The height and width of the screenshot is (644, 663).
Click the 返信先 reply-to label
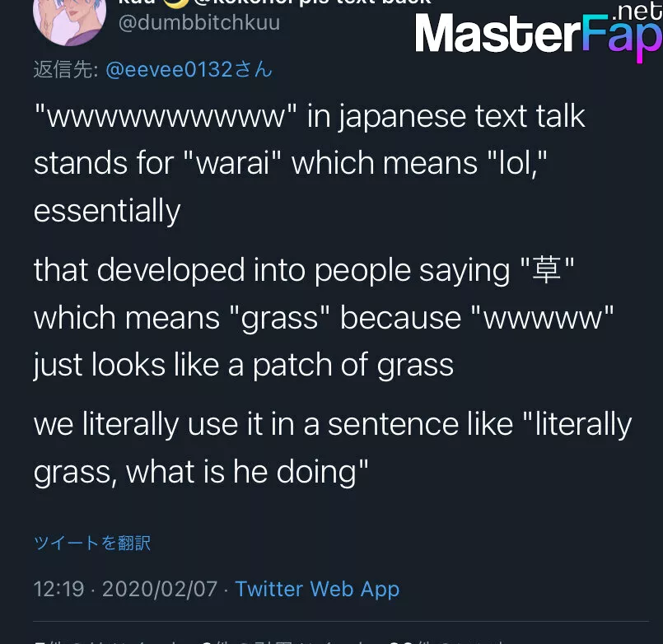(66, 69)
